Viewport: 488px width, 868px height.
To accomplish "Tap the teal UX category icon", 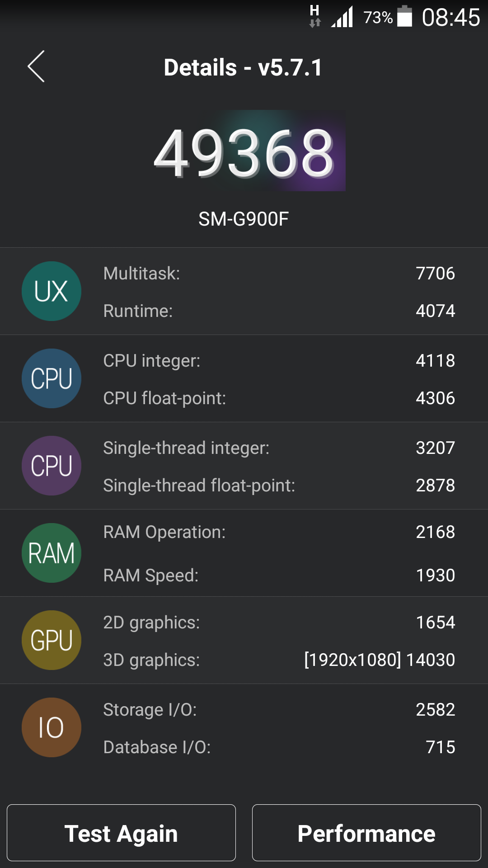I will click(x=52, y=291).
